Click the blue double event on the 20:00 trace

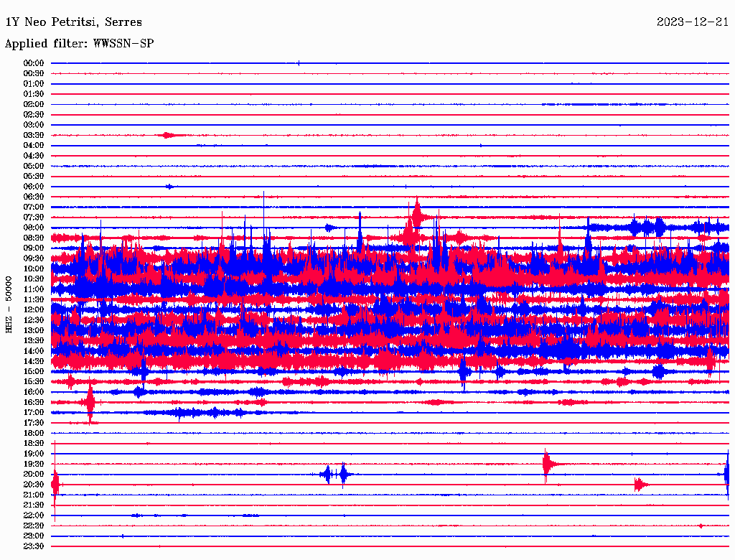(x=337, y=475)
